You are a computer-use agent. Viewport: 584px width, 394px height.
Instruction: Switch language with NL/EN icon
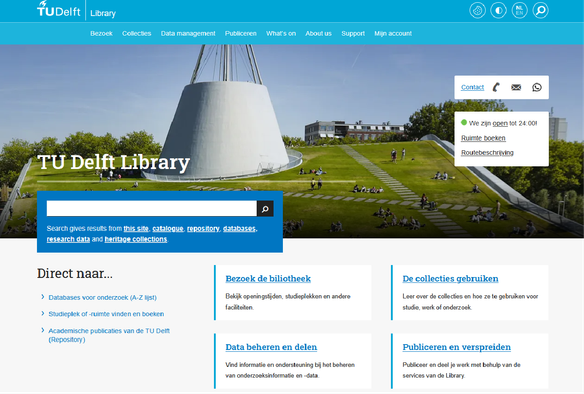(x=520, y=10)
